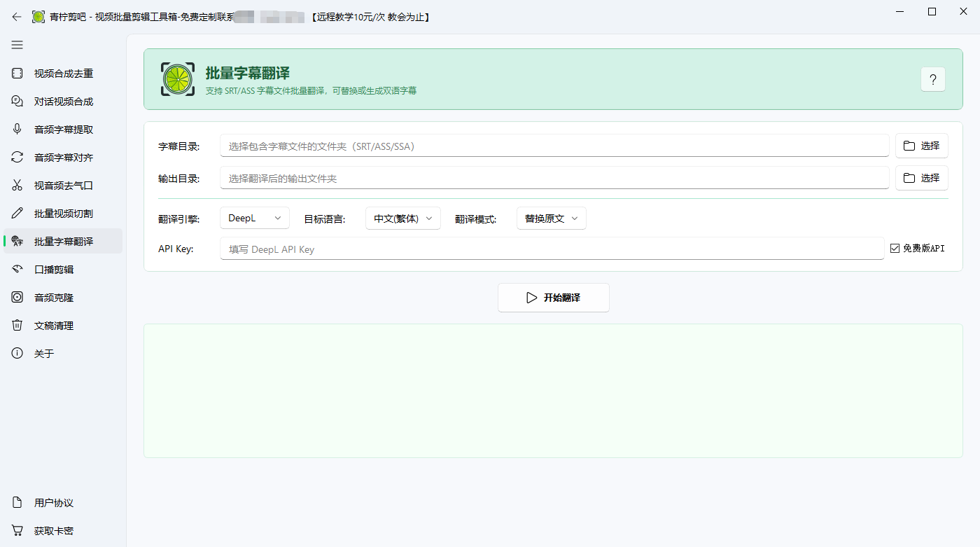Open the 关于 page
Viewport: 980px width, 547px height.
coord(63,353)
